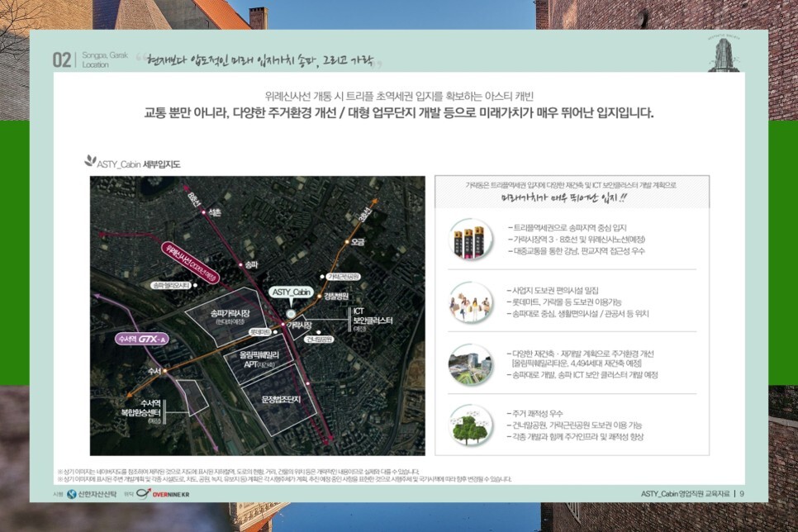This screenshot has height=532, width=798.
Task: Click the ICT 보안클러스터 label
Action: [373, 320]
